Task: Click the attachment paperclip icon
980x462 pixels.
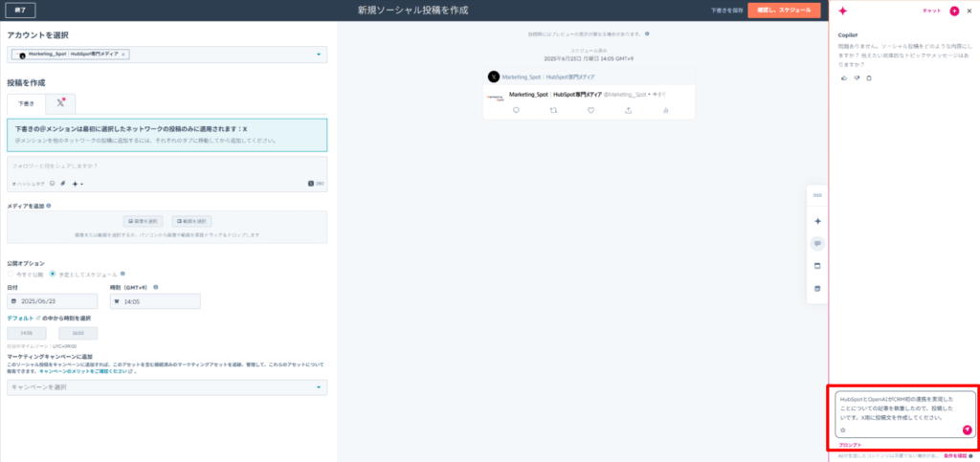Action: [x=62, y=184]
